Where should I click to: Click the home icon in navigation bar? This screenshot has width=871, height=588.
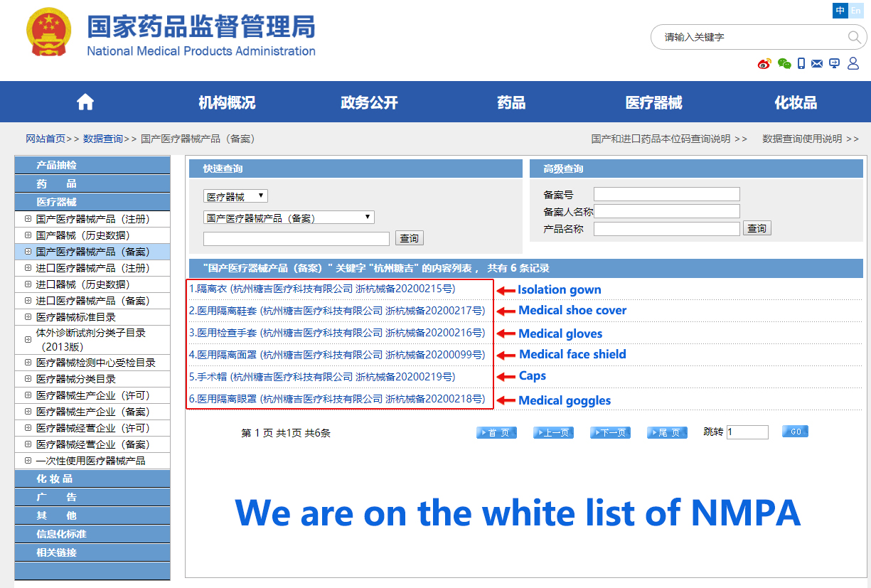coord(85,102)
